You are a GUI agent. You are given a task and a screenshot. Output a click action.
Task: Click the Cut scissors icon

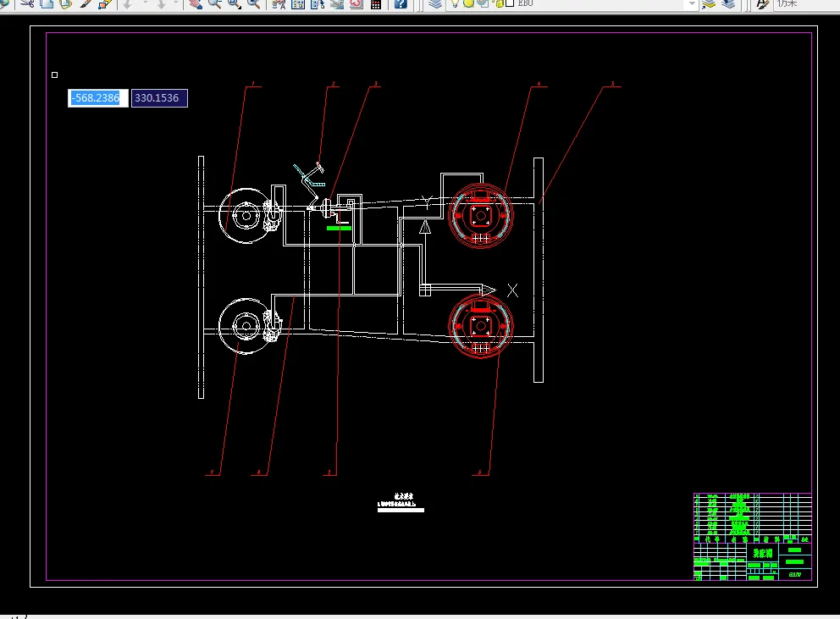(x=27, y=3)
